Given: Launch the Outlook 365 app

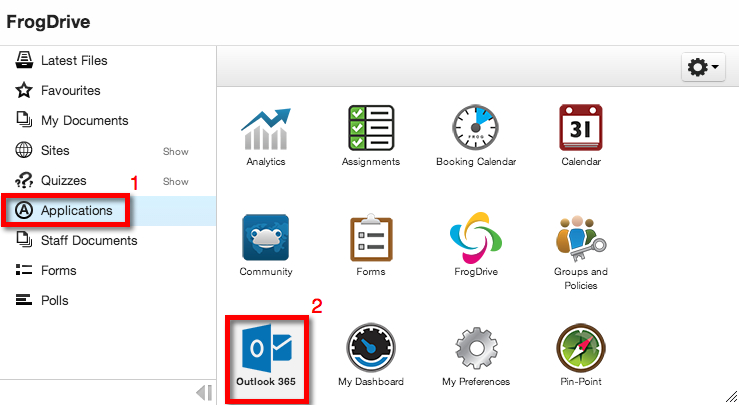Looking at the screenshot, I should point(266,355).
